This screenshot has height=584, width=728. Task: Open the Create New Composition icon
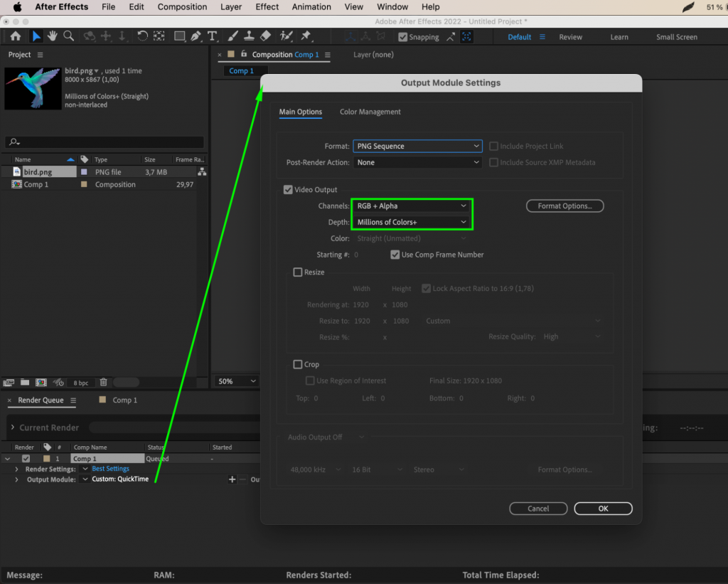click(41, 382)
